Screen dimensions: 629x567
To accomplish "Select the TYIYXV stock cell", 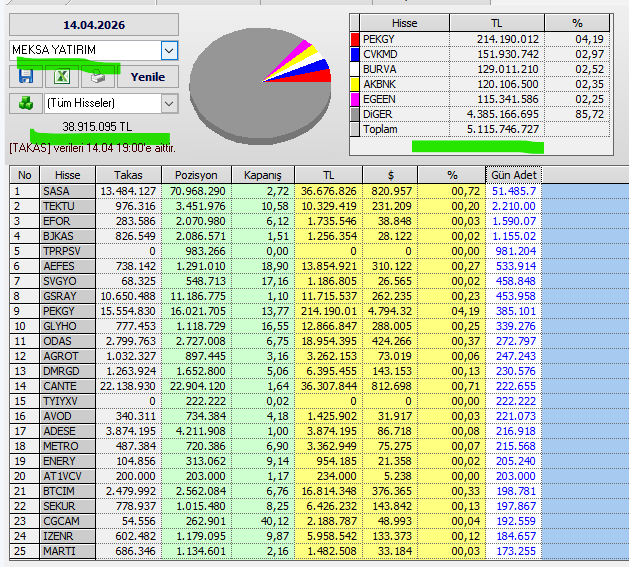I will [67, 401].
